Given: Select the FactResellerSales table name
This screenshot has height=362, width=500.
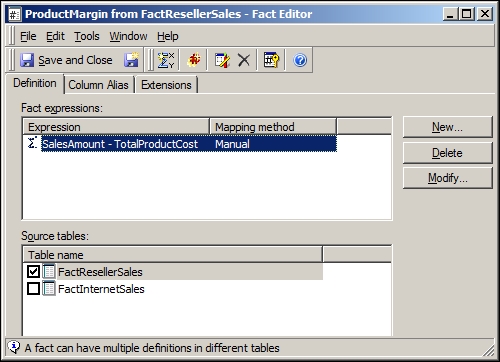Looking at the screenshot, I should pyautogui.click(x=100, y=272).
